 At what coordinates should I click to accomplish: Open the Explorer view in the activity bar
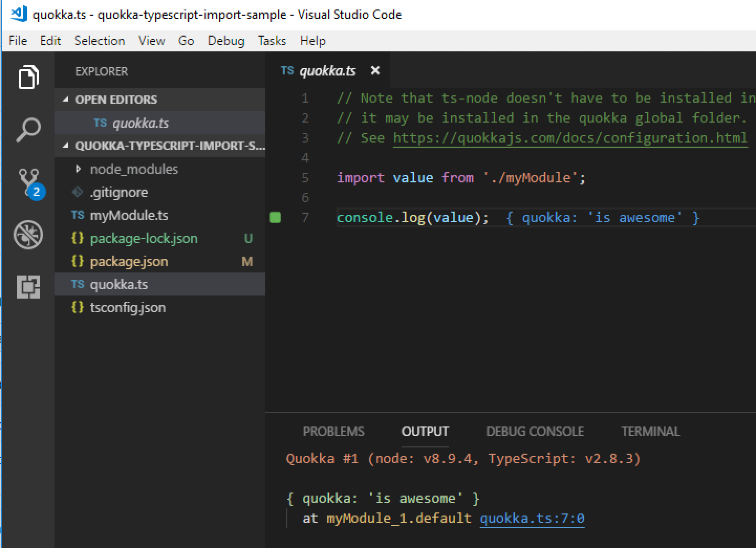tap(28, 77)
